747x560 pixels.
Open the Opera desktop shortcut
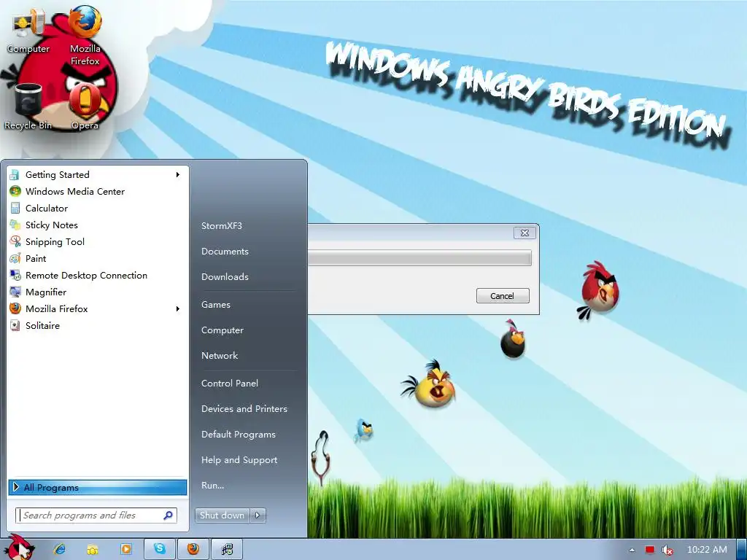85,106
